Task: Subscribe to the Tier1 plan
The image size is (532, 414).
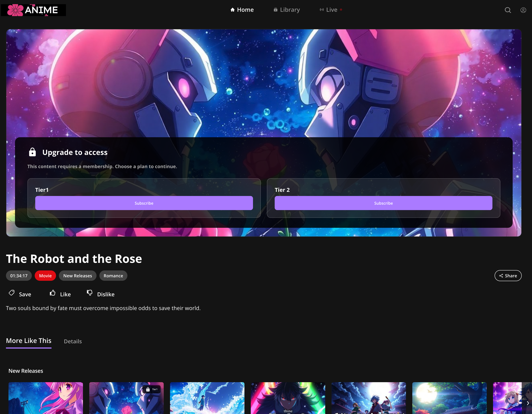Action: (144, 203)
